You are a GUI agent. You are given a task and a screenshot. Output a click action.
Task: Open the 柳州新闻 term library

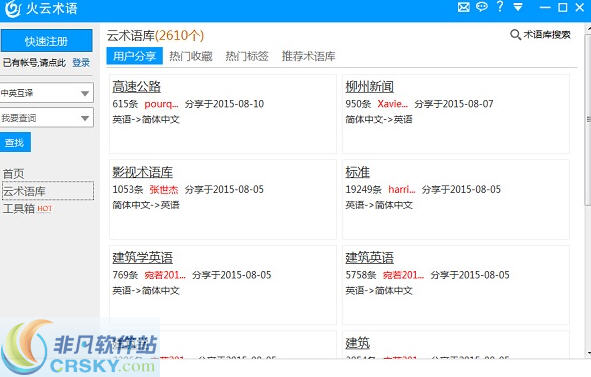click(369, 87)
